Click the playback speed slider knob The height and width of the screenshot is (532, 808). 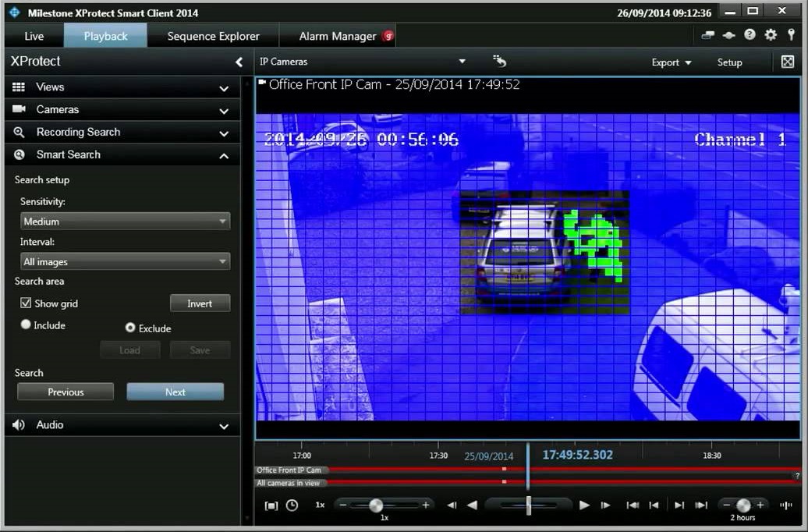(x=376, y=505)
